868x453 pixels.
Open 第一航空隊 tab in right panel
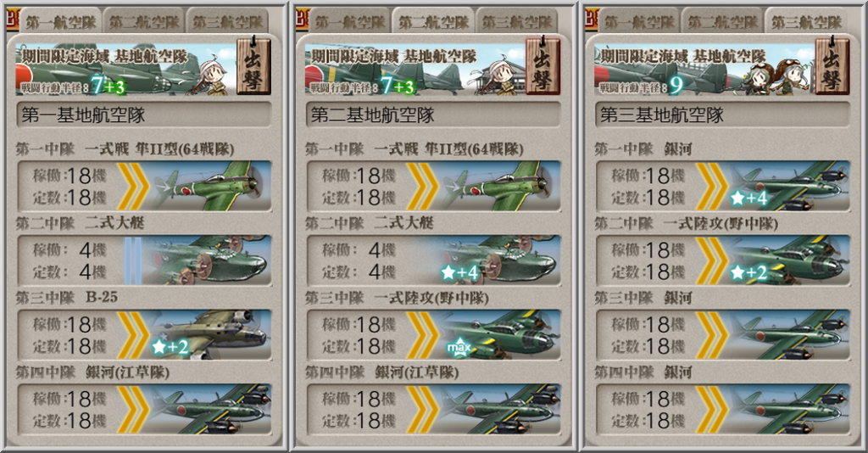click(x=639, y=22)
